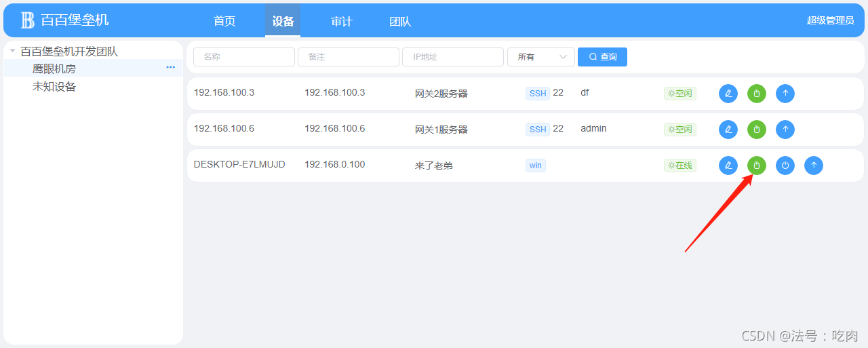The width and height of the screenshot is (868, 348).
Task: Click the edit icon for 192.168.100.3 row
Action: click(x=728, y=94)
